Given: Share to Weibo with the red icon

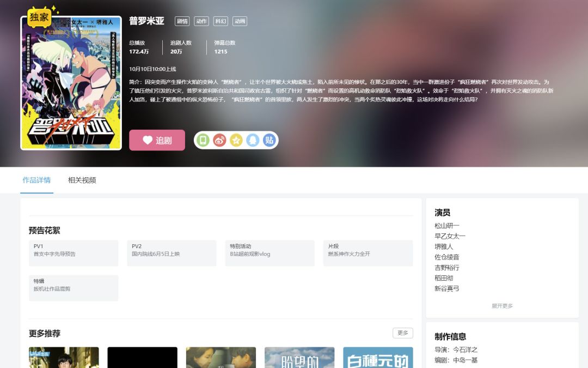Looking at the screenshot, I should point(219,141).
